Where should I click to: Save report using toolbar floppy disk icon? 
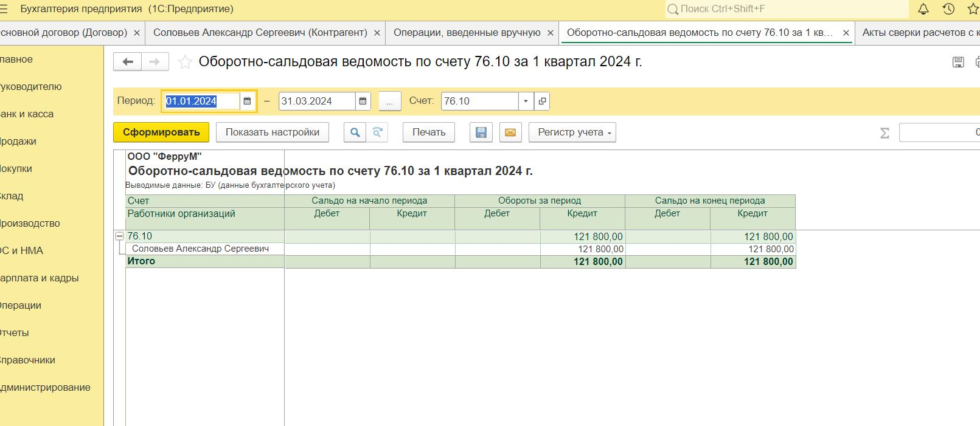click(481, 132)
